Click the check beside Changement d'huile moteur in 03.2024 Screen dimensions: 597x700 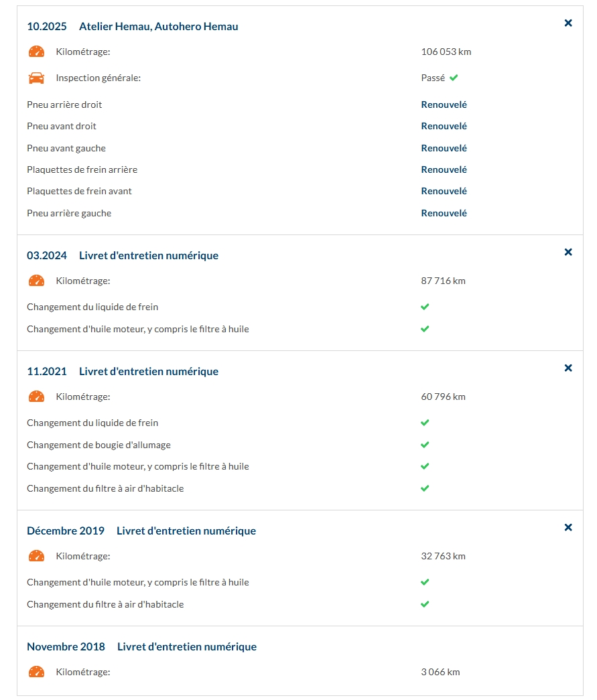[x=424, y=328]
